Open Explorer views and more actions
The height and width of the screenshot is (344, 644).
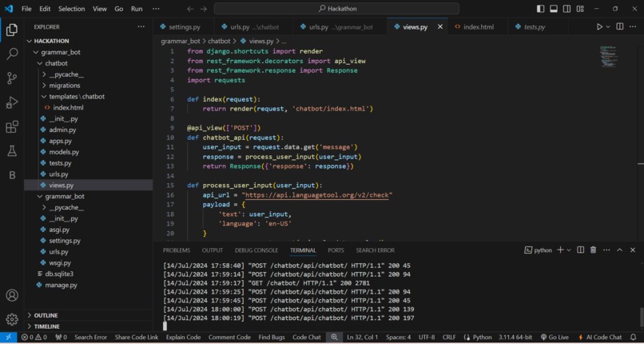141,26
